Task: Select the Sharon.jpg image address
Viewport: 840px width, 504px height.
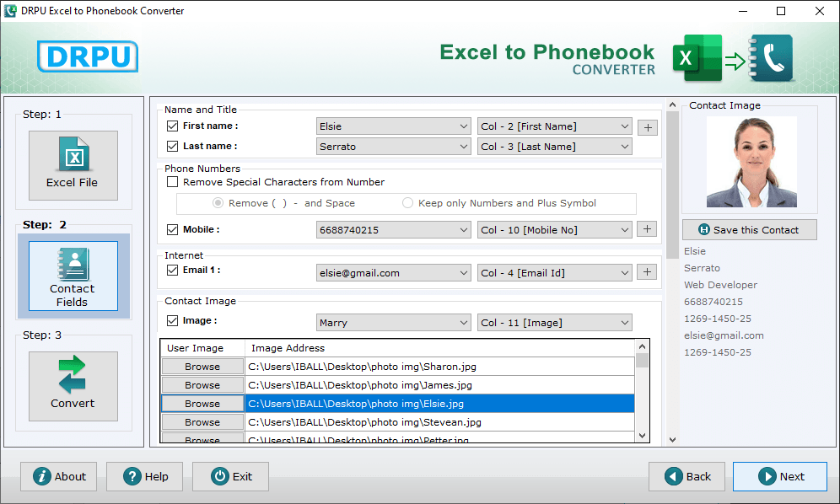Action: click(440, 367)
